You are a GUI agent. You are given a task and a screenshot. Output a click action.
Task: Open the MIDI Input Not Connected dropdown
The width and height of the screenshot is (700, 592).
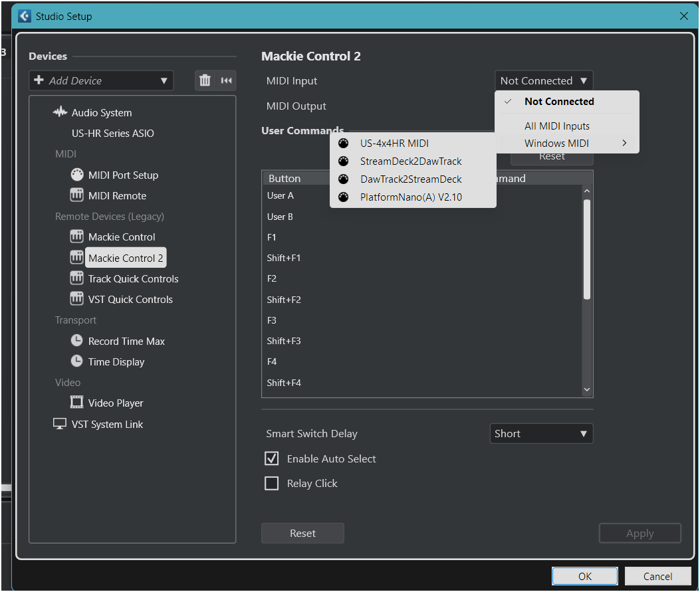(x=544, y=81)
